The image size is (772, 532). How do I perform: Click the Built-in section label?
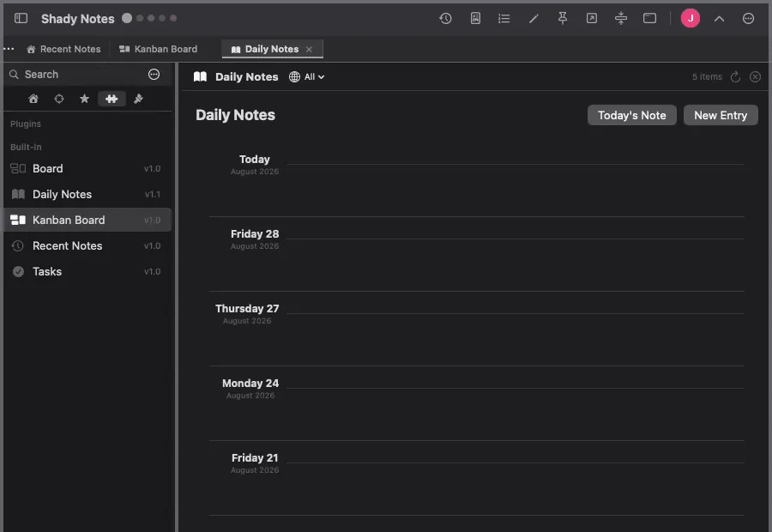click(26, 147)
